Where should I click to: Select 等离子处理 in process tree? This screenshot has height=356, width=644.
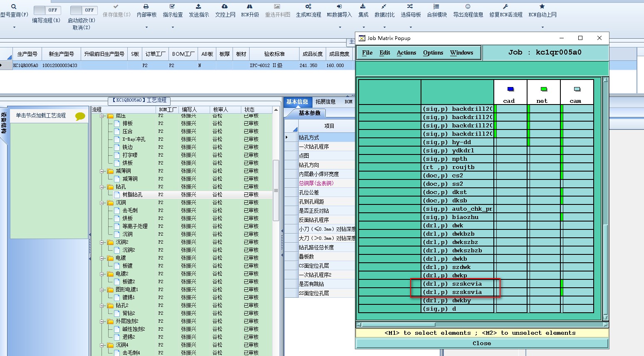(x=135, y=226)
